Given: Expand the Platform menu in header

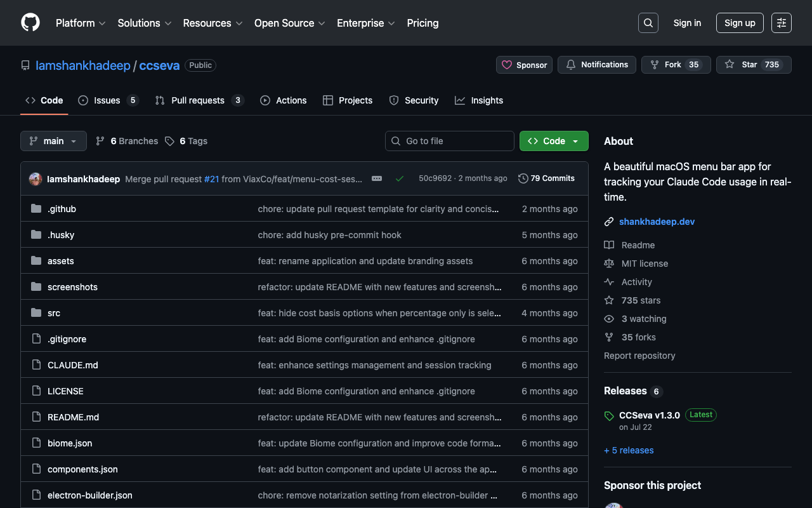Looking at the screenshot, I should pos(81,23).
